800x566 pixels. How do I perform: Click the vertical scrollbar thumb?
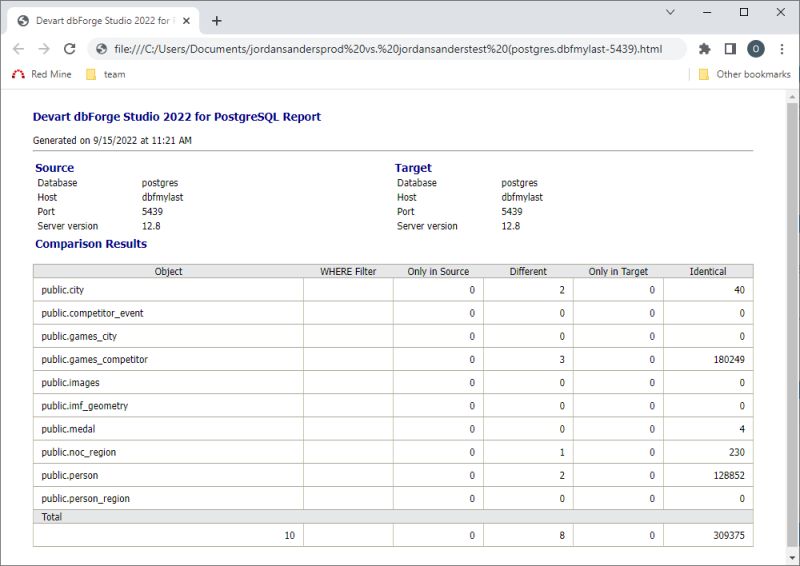tap(792, 324)
